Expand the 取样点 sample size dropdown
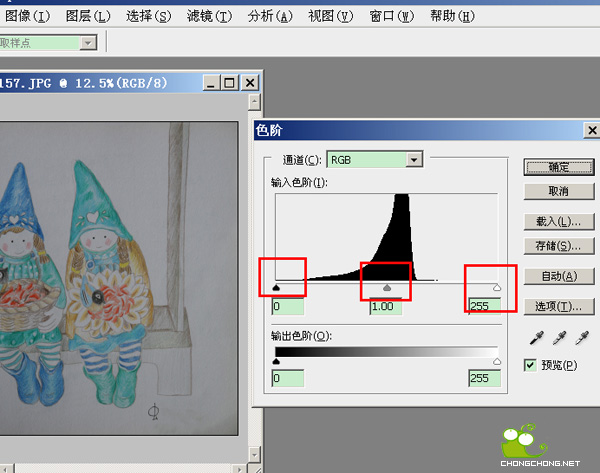 point(88,42)
